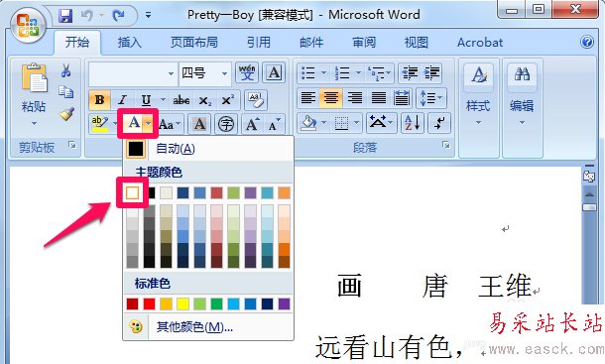Open phonetic guide (wén) tool

click(x=247, y=72)
